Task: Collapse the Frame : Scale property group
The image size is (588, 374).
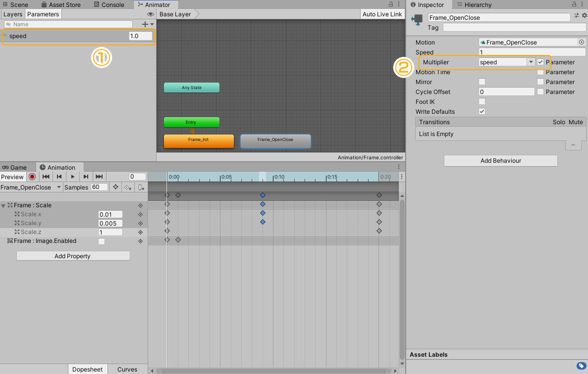Action: point(4,205)
